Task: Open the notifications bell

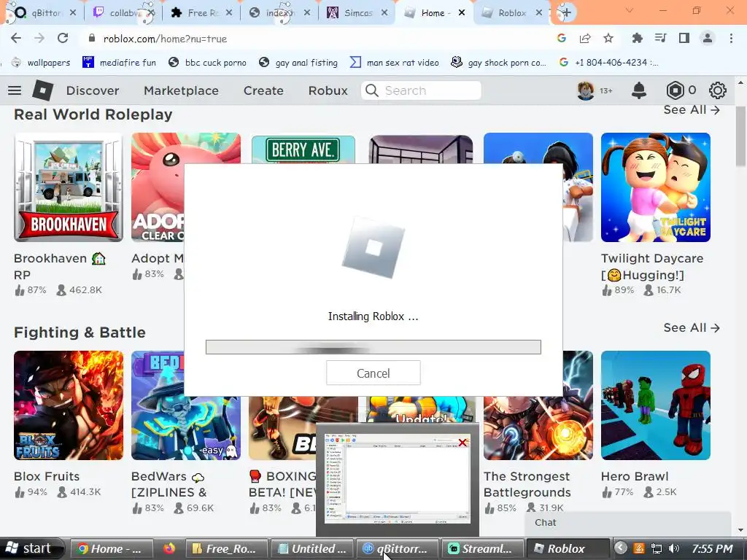Action: (639, 90)
